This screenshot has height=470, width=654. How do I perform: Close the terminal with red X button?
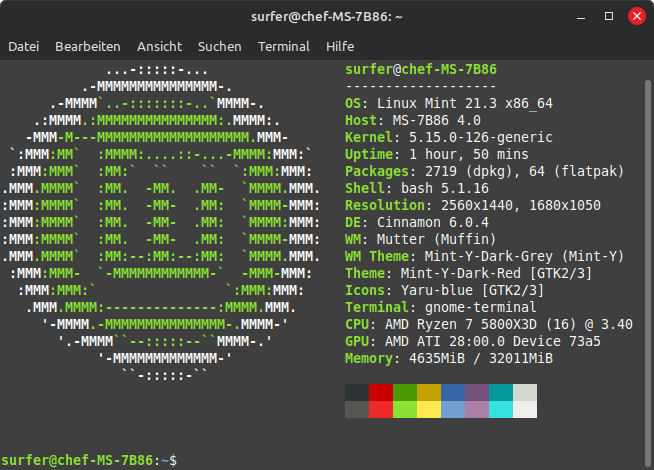637,16
